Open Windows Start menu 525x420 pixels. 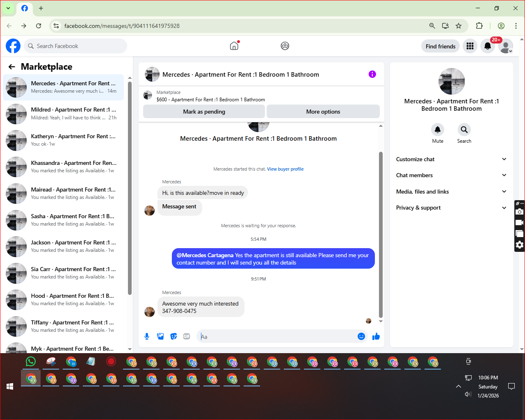[x=10, y=386]
